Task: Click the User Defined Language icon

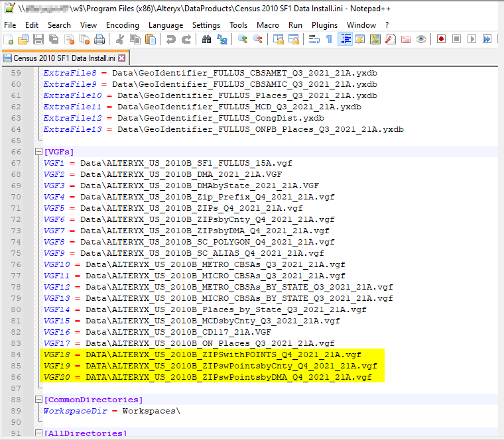Action: (x=360, y=40)
